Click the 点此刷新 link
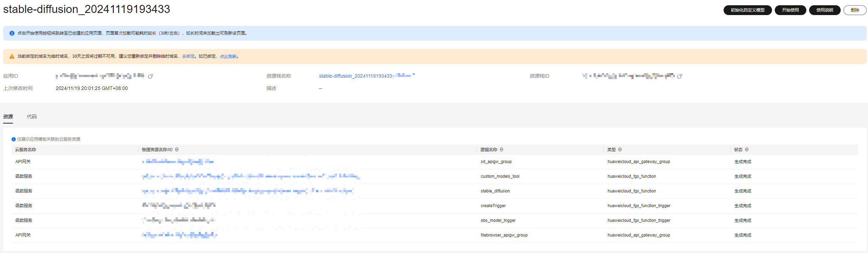 pyautogui.click(x=228, y=57)
